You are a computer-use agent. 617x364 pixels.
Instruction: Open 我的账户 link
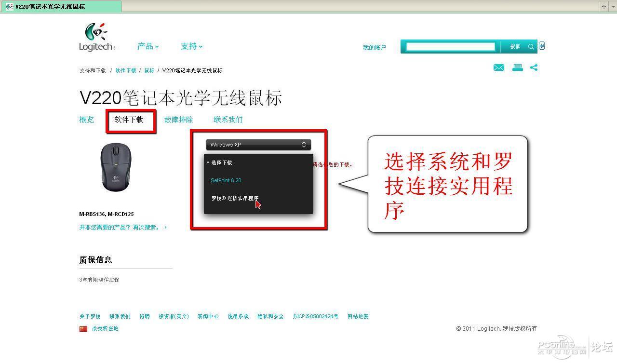tap(375, 48)
